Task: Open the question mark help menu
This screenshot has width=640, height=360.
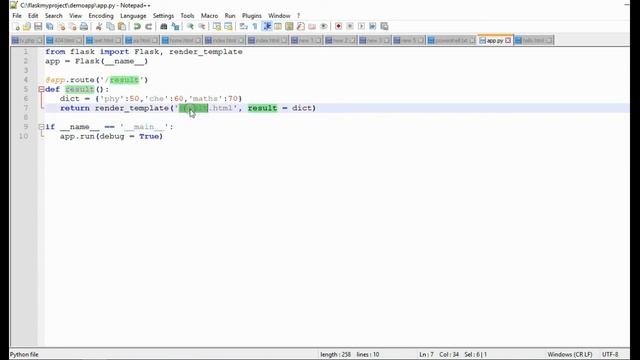Action: tap(298, 16)
